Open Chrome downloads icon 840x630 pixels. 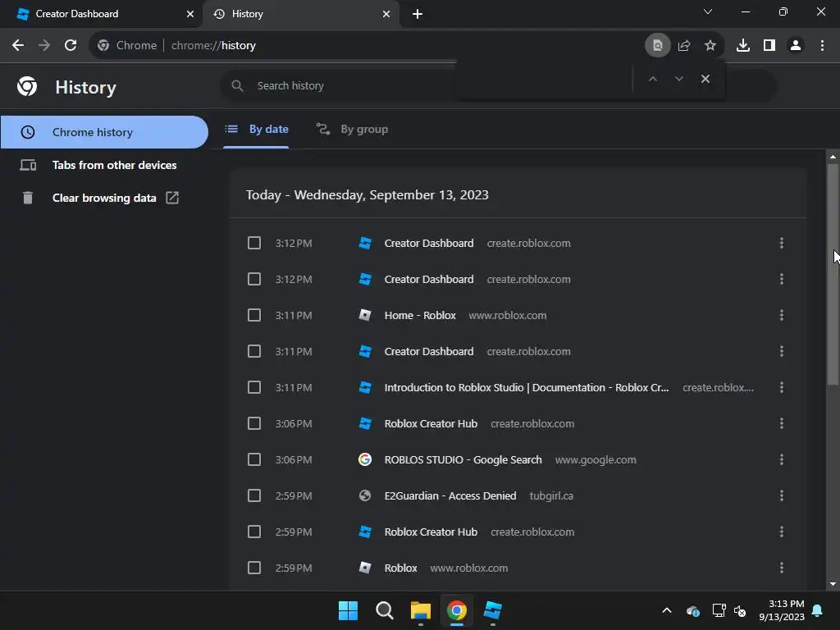coord(743,46)
